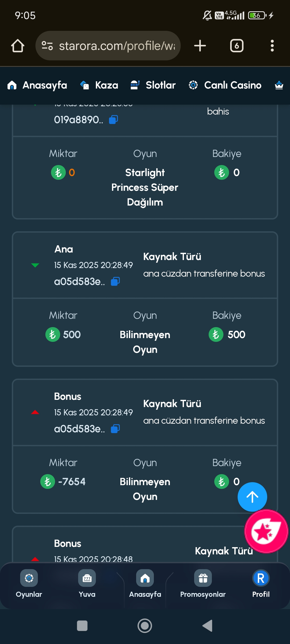Viewport: 290px width, 644px height.
Task: Open Oyunlar in the bottom bar
Action: pyautogui.click(x=29, y=584)
